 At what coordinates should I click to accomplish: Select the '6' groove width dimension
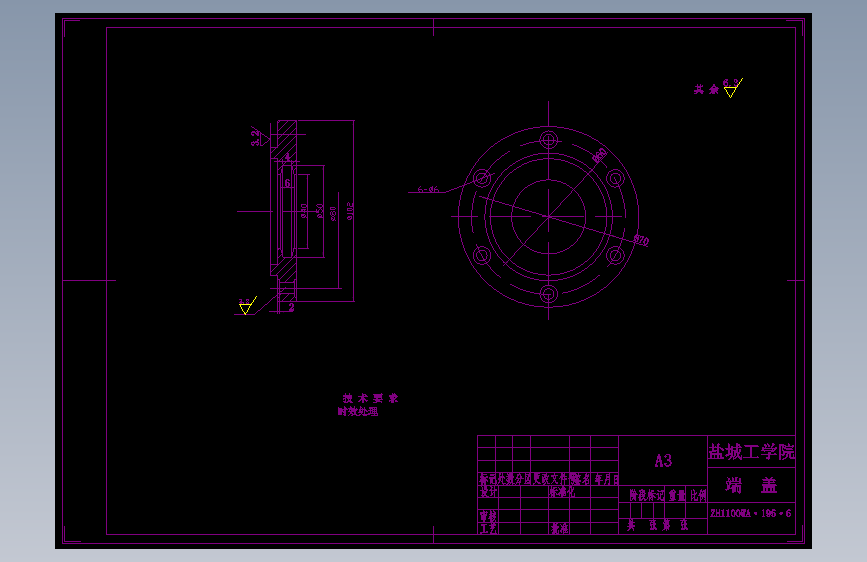tap(287, 183)
